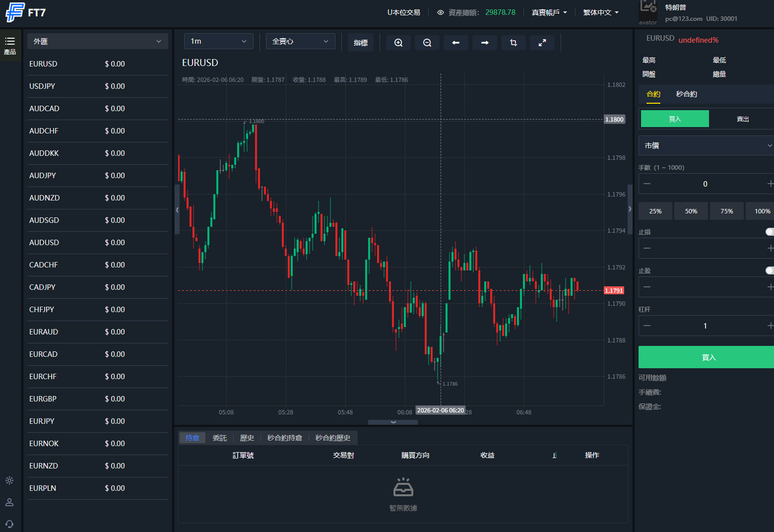Screen dimensions: 774x532
Task: Click the zoom out magnifier icon
Action: click(x=427, y=43)
